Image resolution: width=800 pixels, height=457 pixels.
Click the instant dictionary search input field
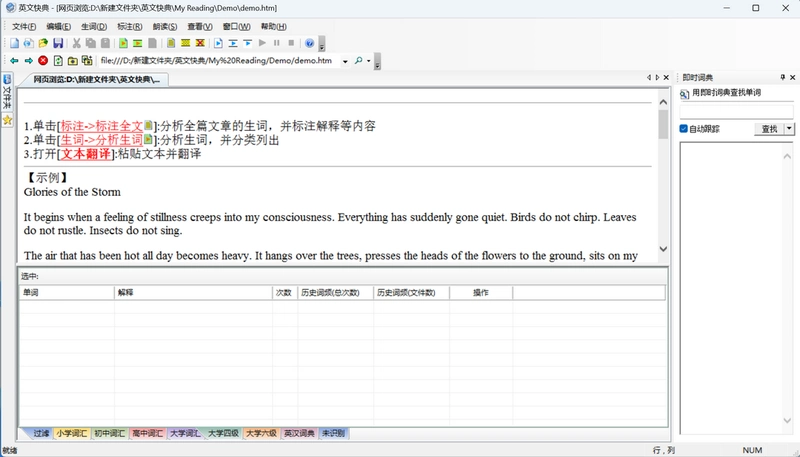click(736, 111)
